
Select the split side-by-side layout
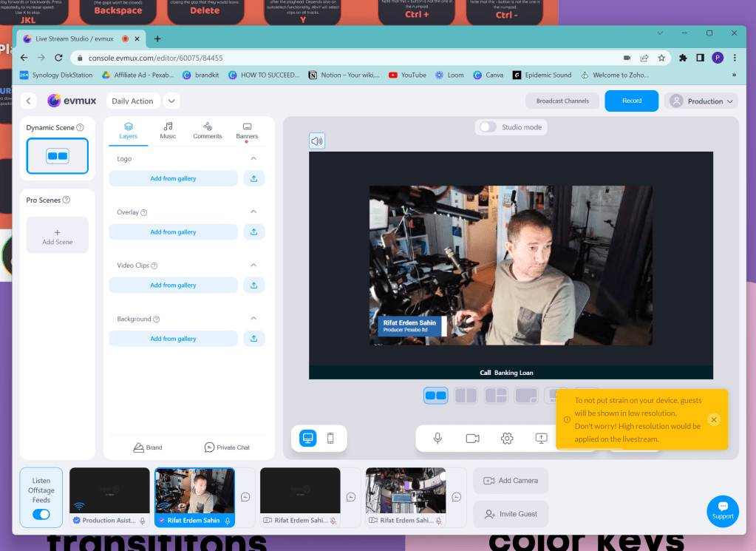[x=466, y=396]
